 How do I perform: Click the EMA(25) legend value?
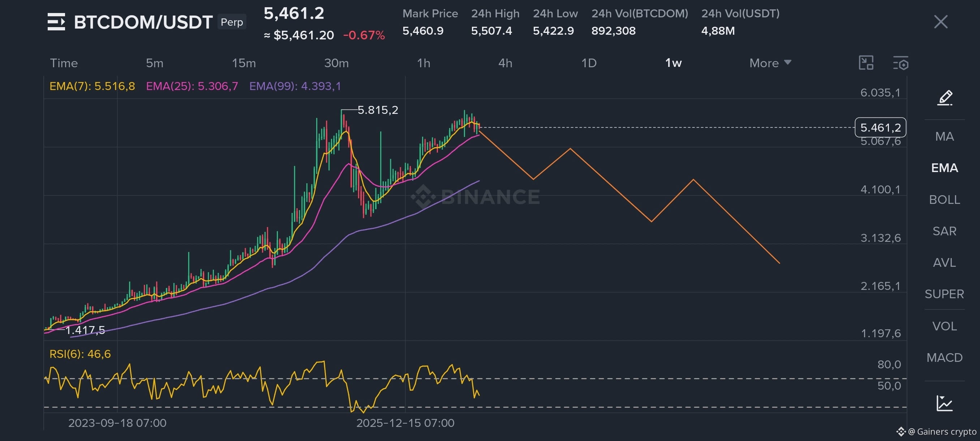click(192, 86)
